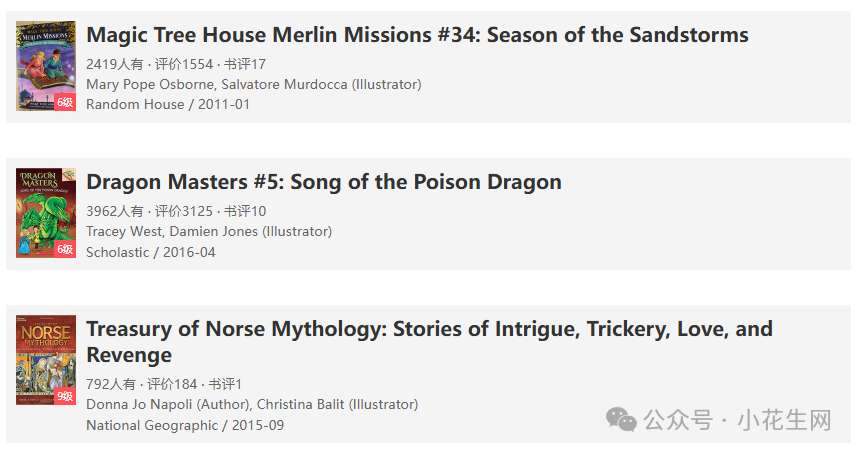Click the 9级 badge on Norse Mythology cover
Screen dimensions: 859x454
tap(65, 396)
